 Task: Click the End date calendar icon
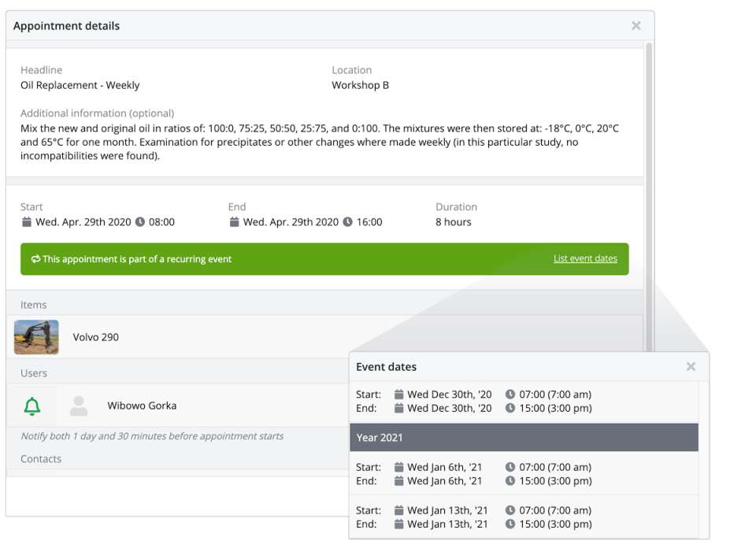234,222
